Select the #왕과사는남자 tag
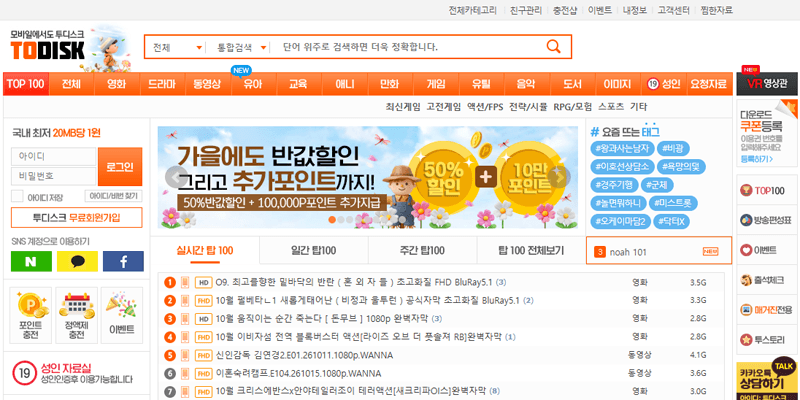The image size is (800, 400). click(x=622, y=148)
